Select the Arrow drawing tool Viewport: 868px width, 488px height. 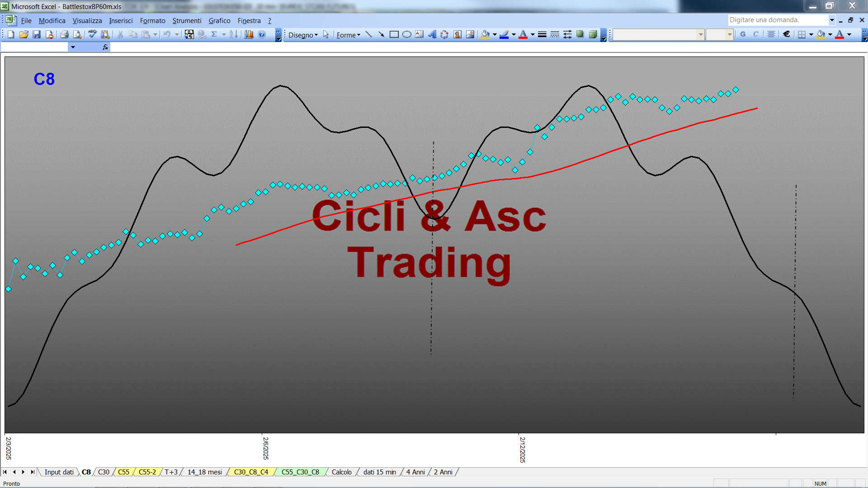tap(381, 34)
